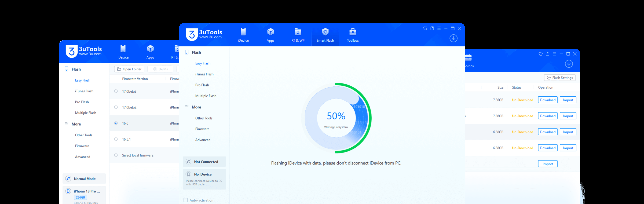
Task: Click the 3uTools logo in front window
Action: pyautogui.click(x=204, y=34)
